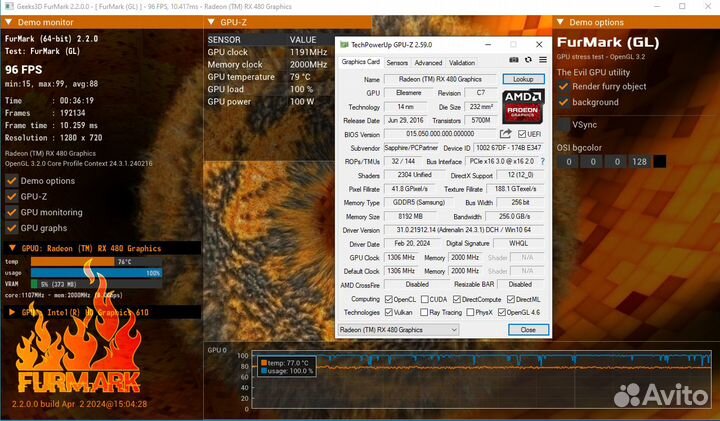The width and height of the screenshot is (720, 421).
Task: Switch to the Graphics Card tab
Action: point(360,62)
